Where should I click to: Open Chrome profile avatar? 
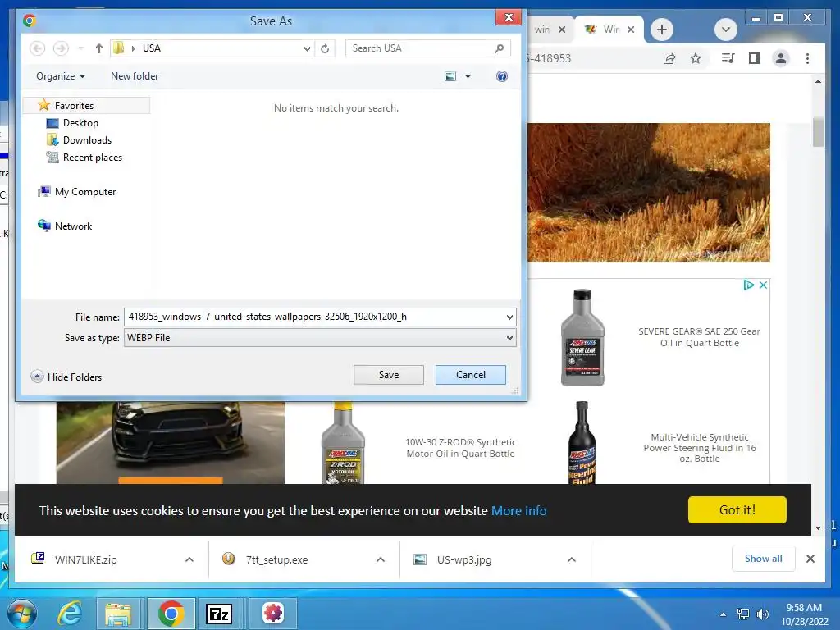[781, 58]
